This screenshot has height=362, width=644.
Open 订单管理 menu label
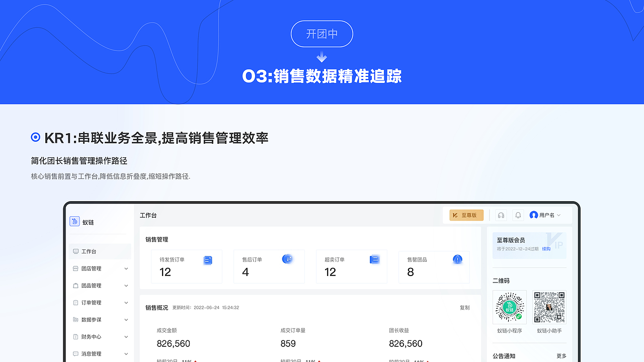[91, 303]
